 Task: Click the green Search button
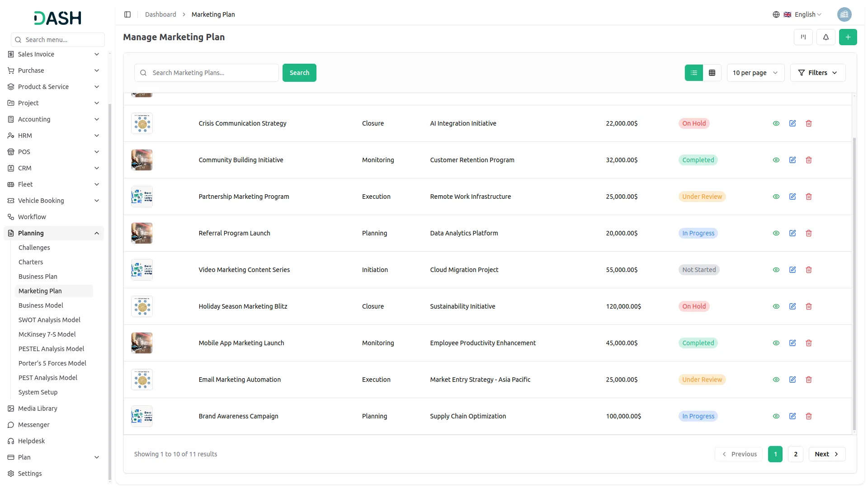[x=299, y=73]
